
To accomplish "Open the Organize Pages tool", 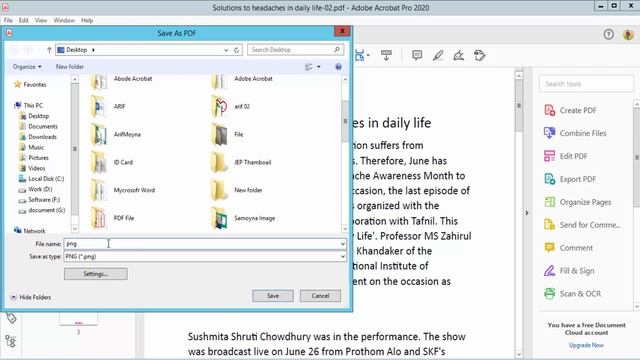I will (578, 202).
